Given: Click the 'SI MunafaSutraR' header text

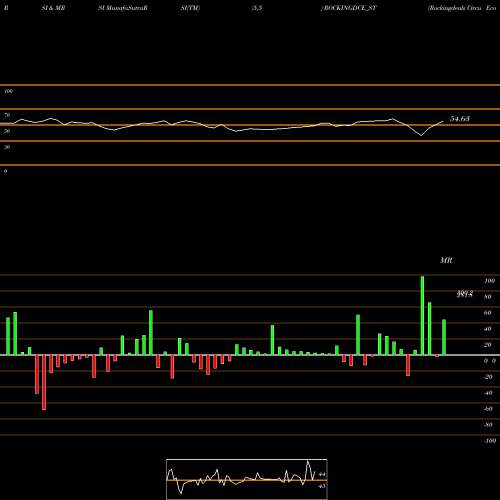Looking at the screenshot, I should coord(123,8).
